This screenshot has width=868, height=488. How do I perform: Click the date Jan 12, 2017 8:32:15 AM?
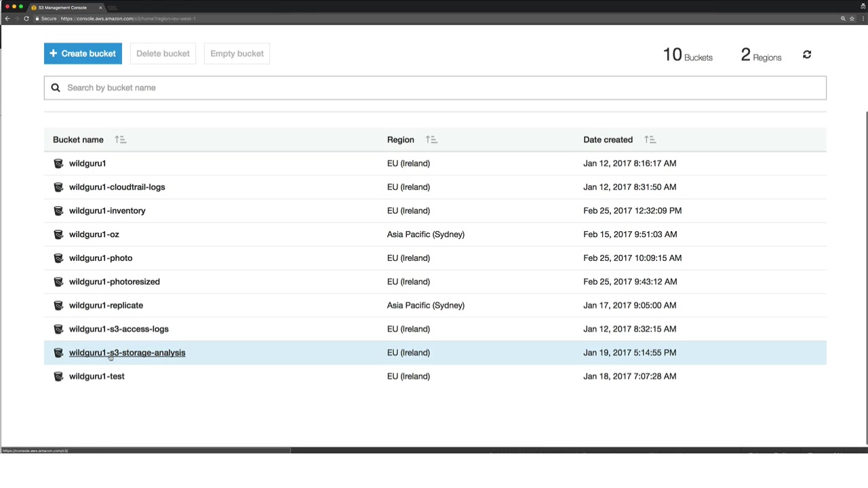coord(629,329)
